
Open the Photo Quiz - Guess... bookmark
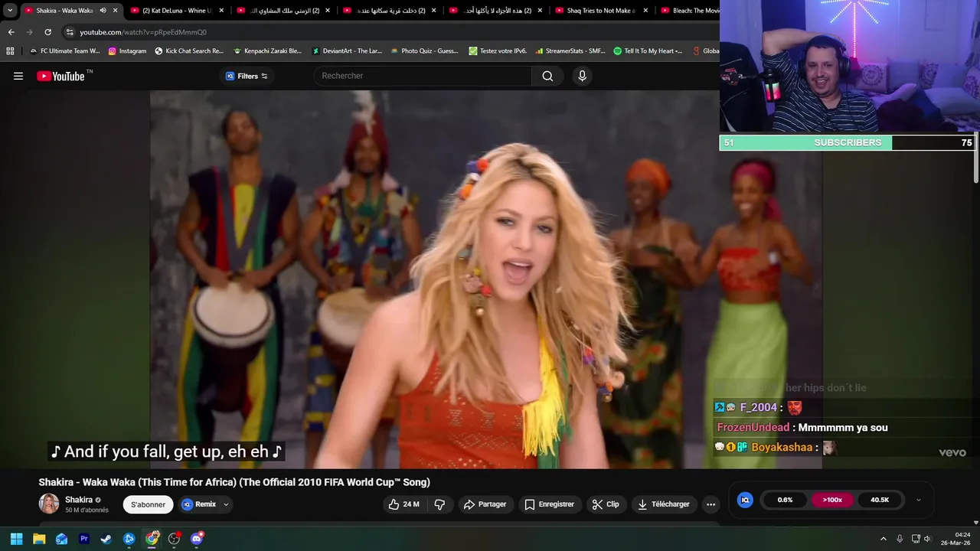coord(425,51)
